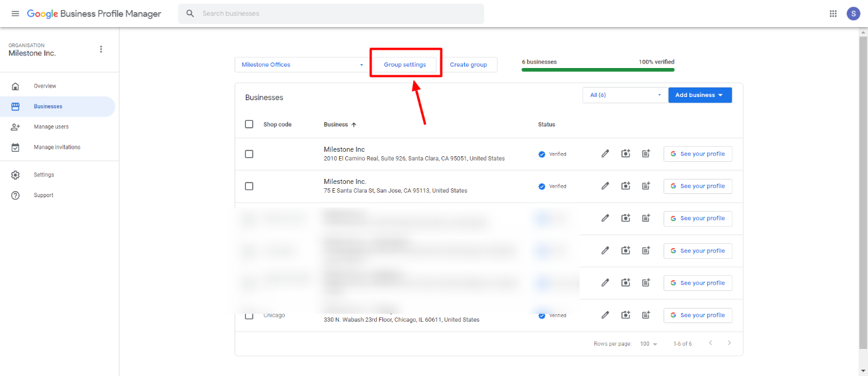Click the 'Rows per page:' label
The height and width of the screenshot is (376, 868).
click(x=613, y=344)
